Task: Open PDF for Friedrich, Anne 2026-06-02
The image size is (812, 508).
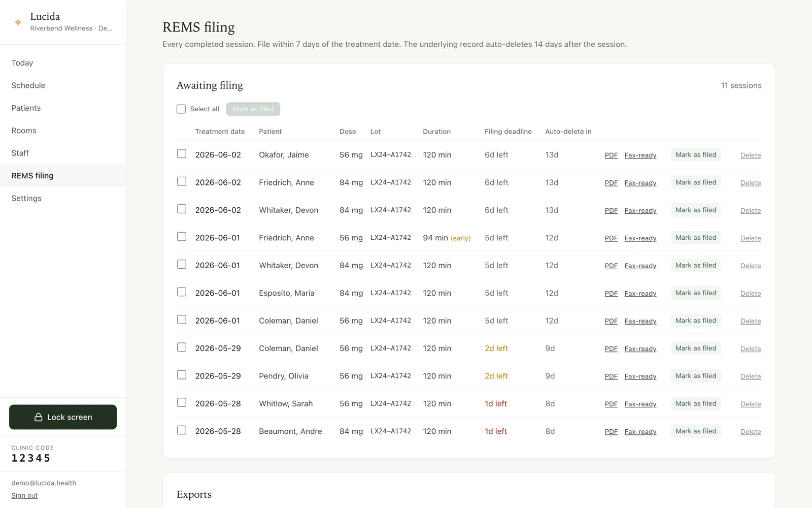Action: pos(611,183)
